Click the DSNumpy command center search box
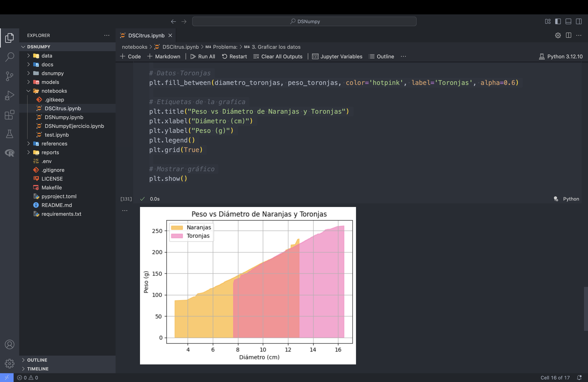588x382 pixels. [304, 21]
